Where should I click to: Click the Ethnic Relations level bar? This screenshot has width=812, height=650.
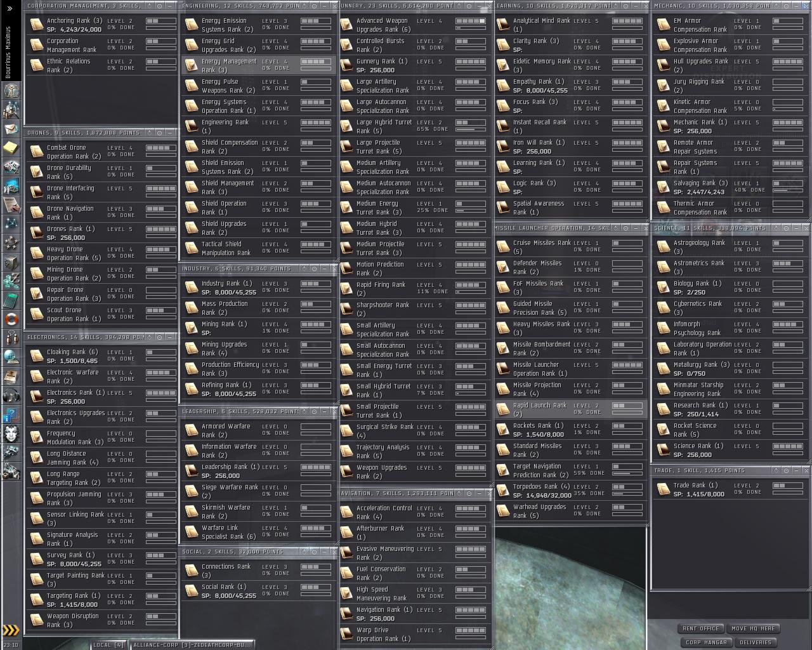161,62
